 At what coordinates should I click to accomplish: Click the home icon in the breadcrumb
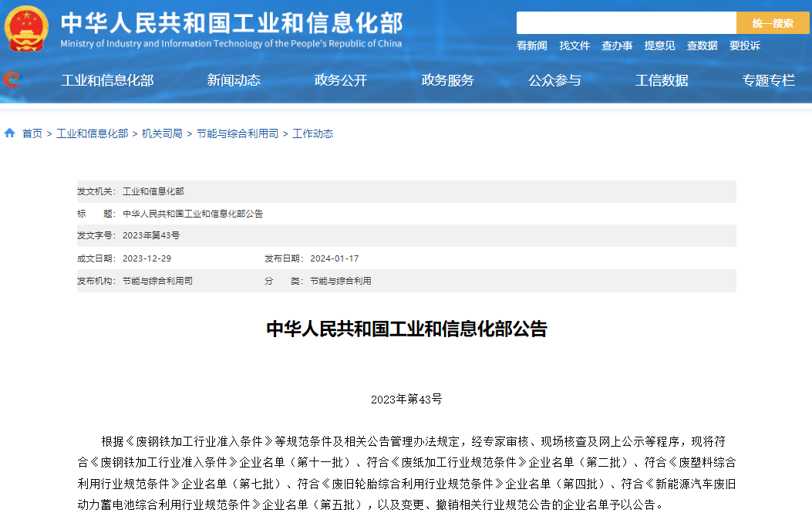point(8,132)
